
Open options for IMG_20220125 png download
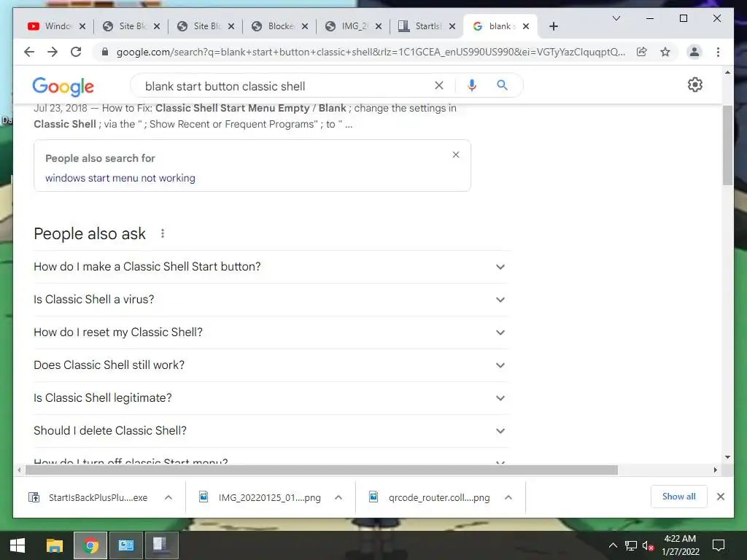(338, 497)
